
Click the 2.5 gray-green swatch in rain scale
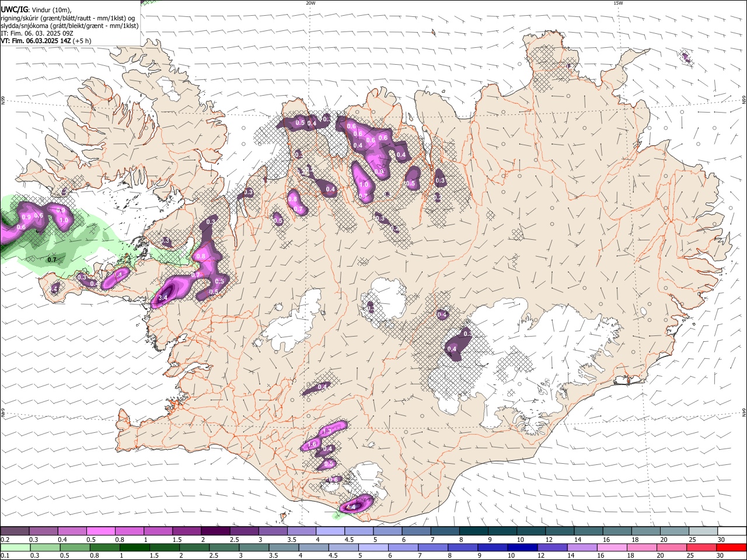pos(224,548)
